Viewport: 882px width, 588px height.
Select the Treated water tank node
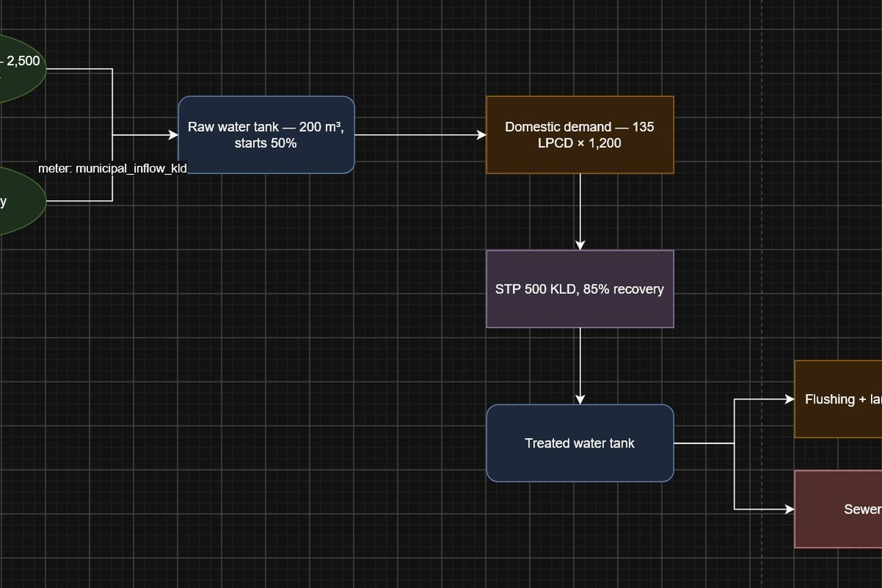[x=580, y=443]
